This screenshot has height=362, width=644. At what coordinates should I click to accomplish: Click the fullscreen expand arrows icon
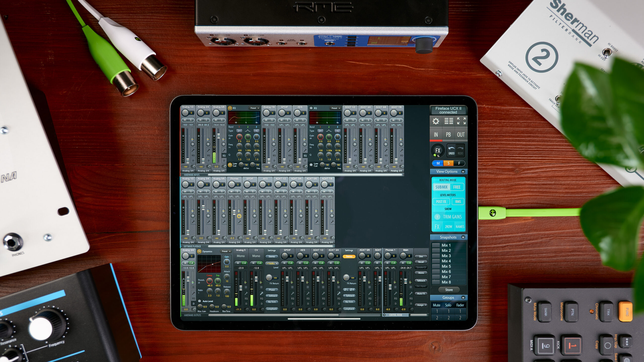point(461,121)
